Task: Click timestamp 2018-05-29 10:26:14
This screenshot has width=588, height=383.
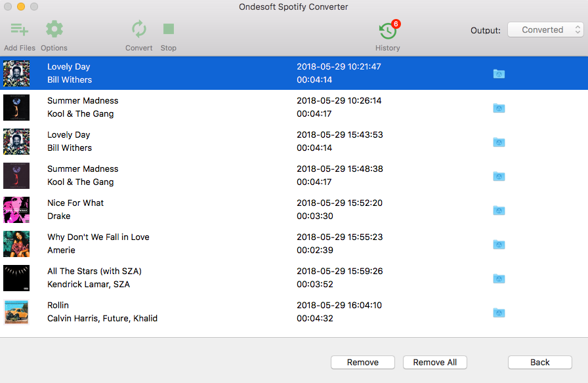Action: coord(339,101)
